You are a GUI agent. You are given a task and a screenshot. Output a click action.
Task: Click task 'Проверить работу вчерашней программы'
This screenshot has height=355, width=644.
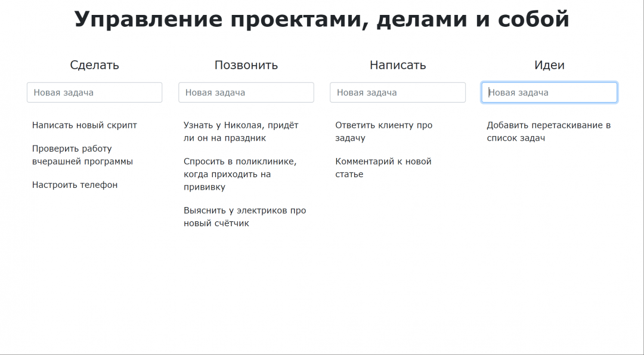[x=82, y=155]
